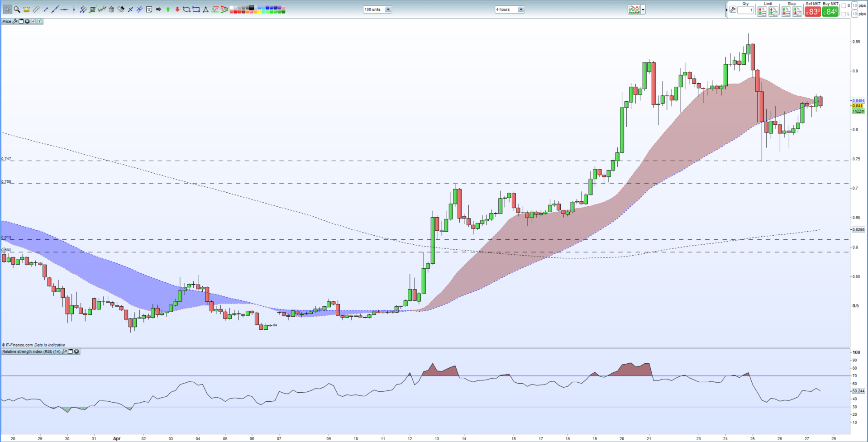Select the ruler measurement tool
The height and width of the screenshot is (442, 868).
[36, 10]
